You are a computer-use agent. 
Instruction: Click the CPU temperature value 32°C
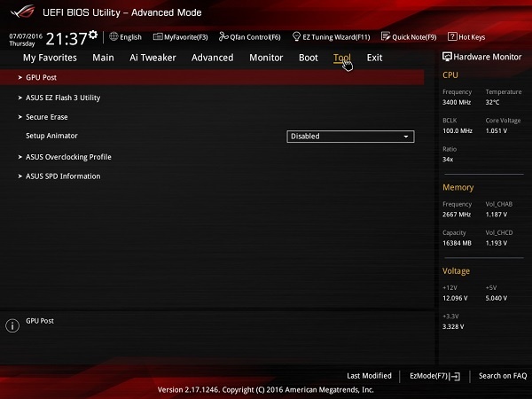click(492, 103)
